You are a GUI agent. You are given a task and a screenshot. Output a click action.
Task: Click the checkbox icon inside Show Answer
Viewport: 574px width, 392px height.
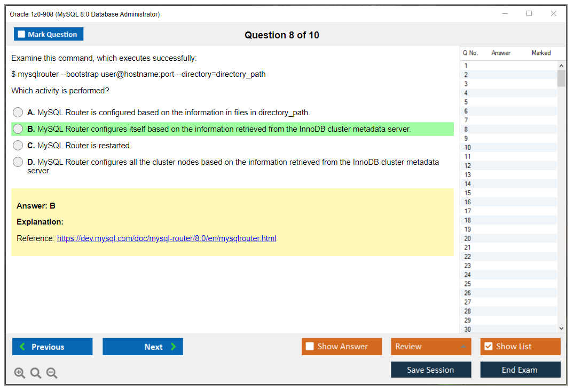[x=309, y=346]
